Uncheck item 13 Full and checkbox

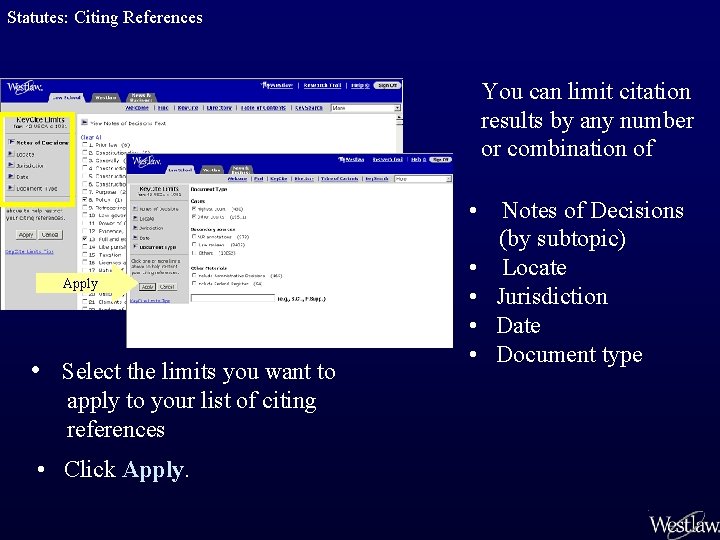tap(84, 239)
